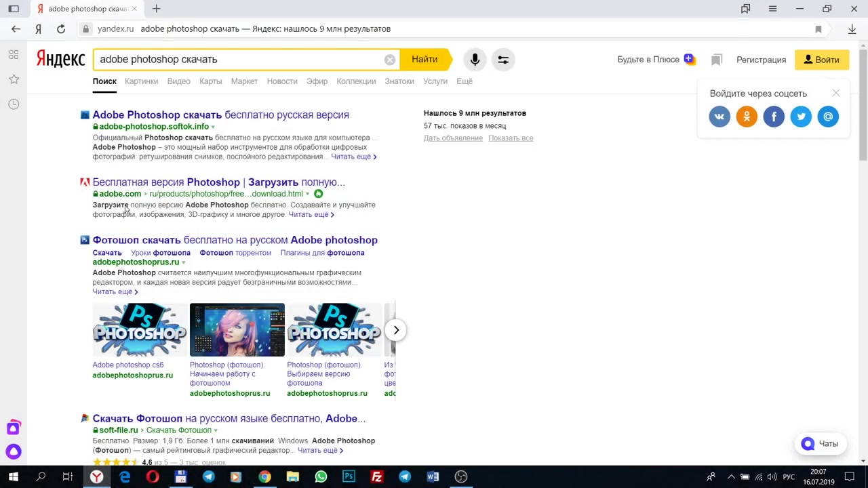Screen dimensions: 868x488
Task: Open the pink-haired girl thumbnail
Action: pyautogui.click(x=237, y=330)
